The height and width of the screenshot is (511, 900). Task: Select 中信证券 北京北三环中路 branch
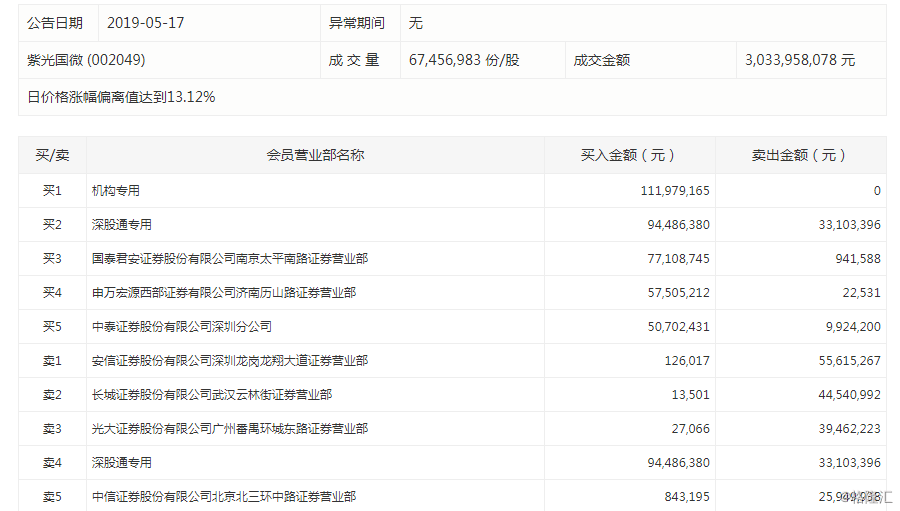[224, 497]
